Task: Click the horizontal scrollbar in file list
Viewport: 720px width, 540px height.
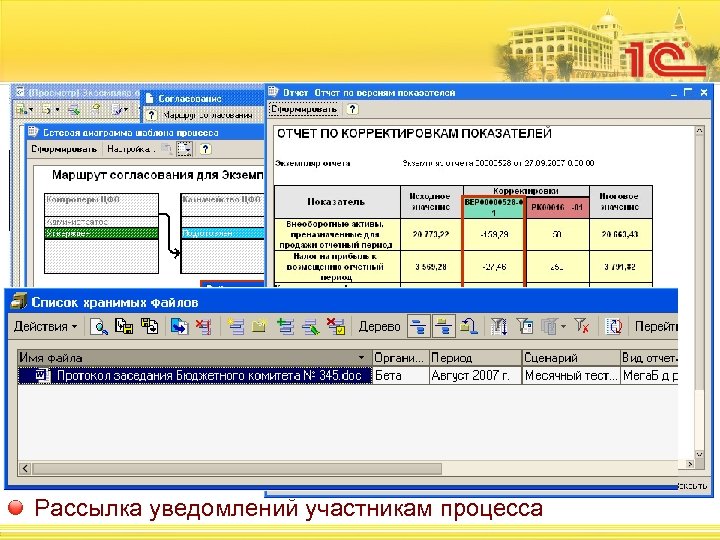Action: 237,468
